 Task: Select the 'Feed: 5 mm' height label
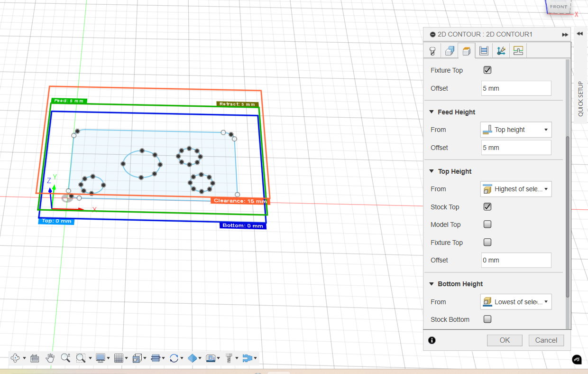(69, 101)
